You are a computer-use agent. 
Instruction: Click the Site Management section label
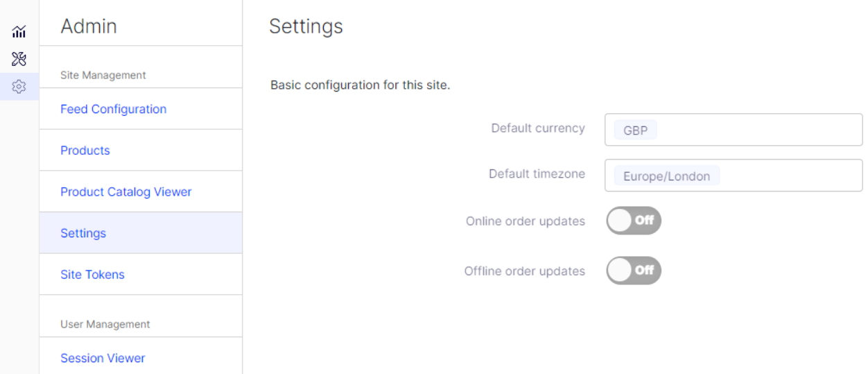tap(103, 75)
